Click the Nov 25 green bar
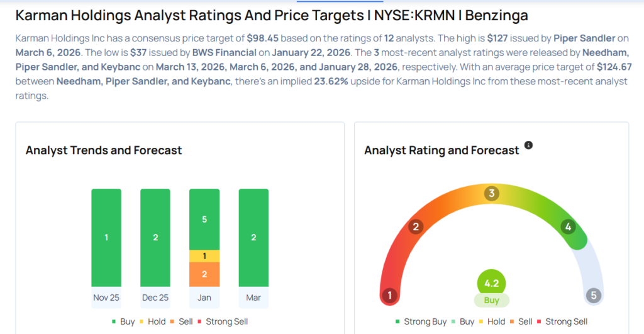 pyautogui.click(x=106, y=237)
